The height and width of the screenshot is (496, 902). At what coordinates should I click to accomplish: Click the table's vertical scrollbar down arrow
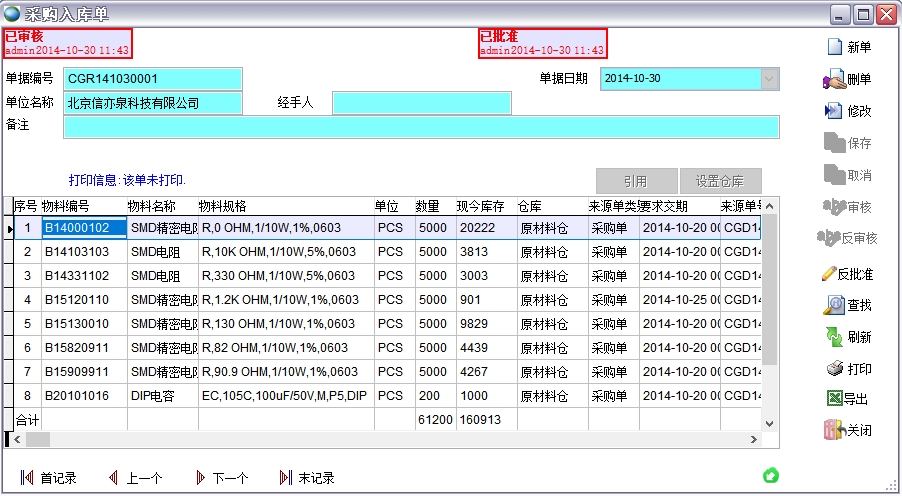770,423
